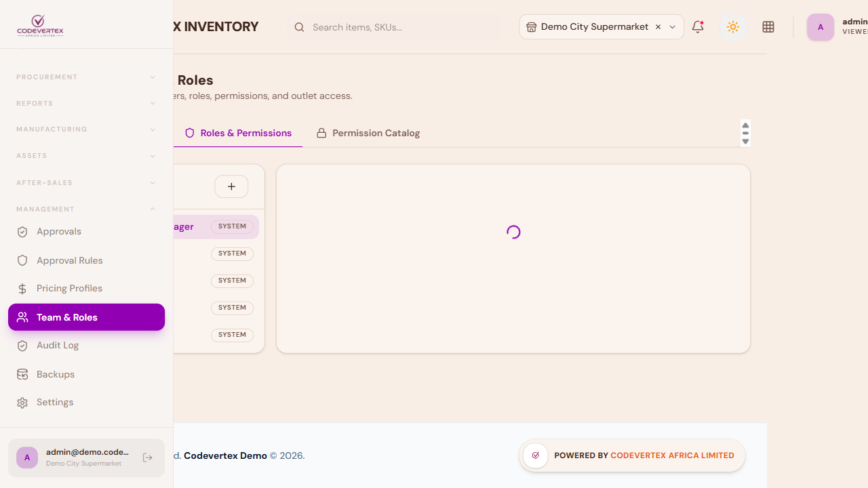This screenshot has height=488, width=868.
Task: Click the notification bell icon
Action: (x=698, y=27)
